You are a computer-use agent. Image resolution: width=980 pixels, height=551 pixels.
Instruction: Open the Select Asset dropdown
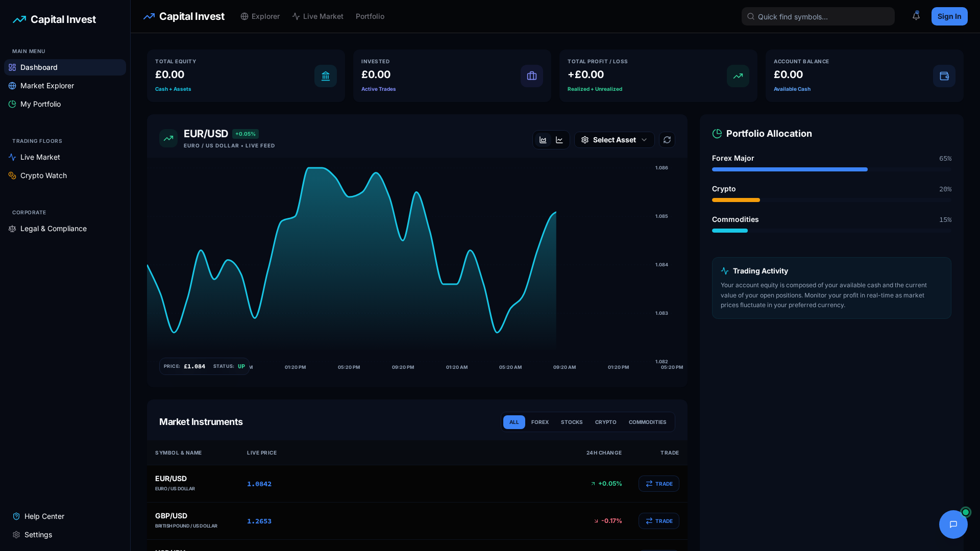pos(614,140)
